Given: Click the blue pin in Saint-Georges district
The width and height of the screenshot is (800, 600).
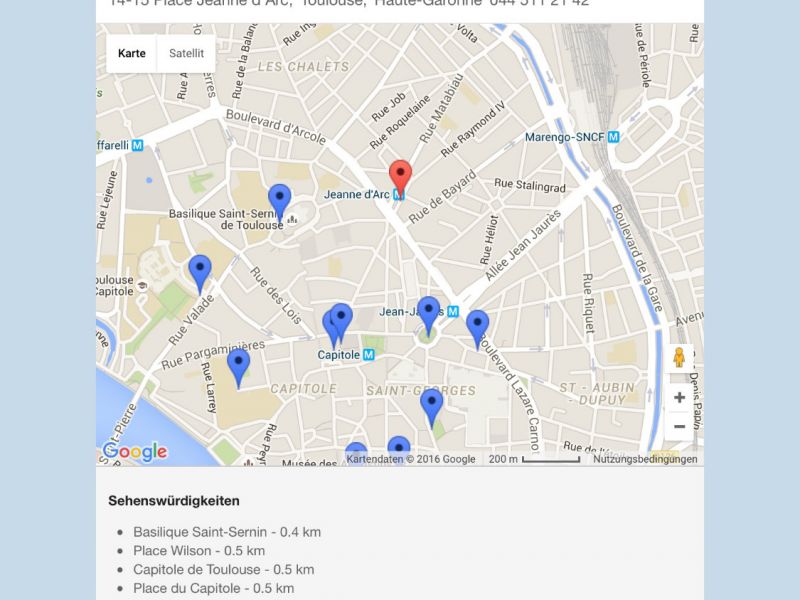Looking at the screenshot, I should tap(432, 408).
